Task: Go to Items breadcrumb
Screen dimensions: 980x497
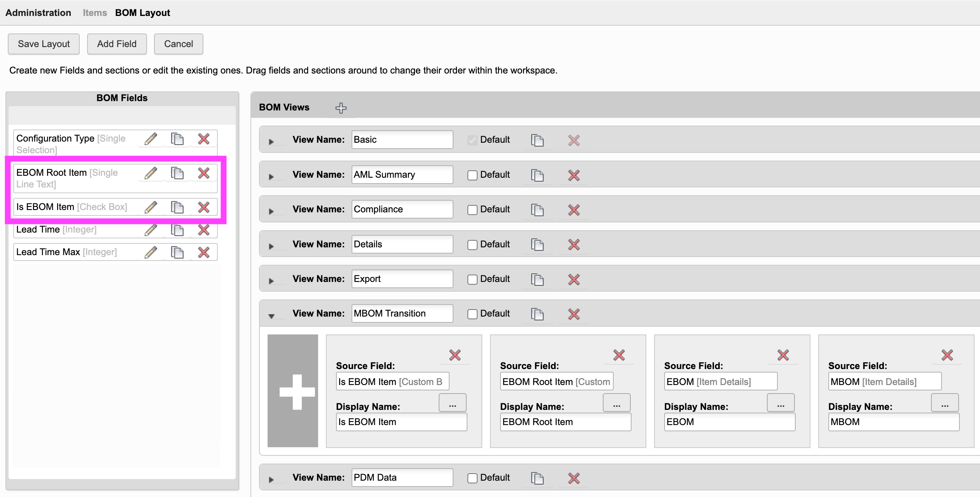Action: [94, 13]
